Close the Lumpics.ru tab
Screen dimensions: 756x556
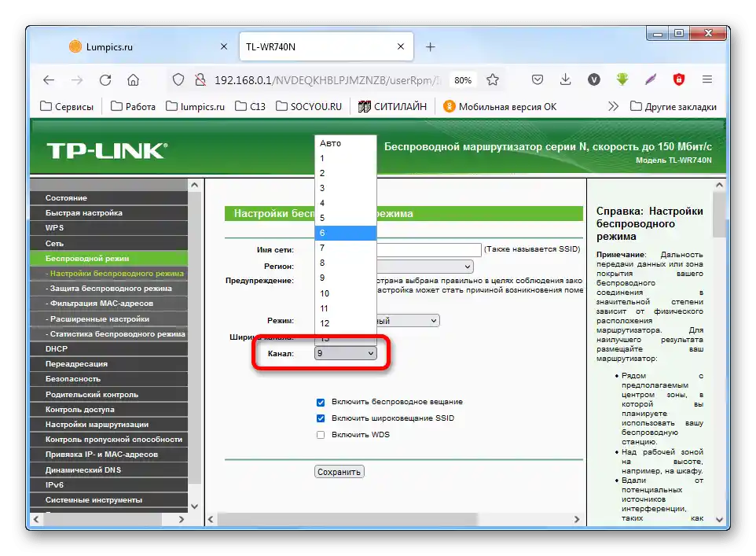click(x=224, y=47)
